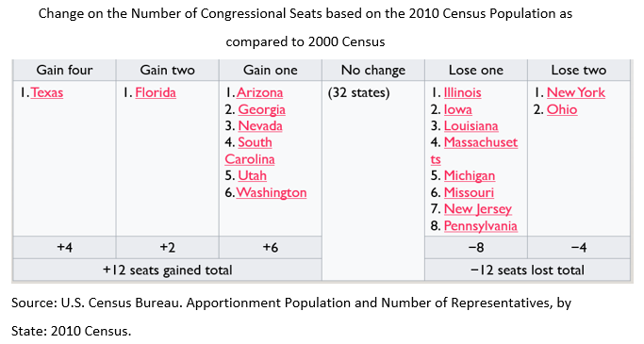Open the Nevada link
The width and height of the screenshot is (644, 344).
pyautogui.click(x=260, y=126)
